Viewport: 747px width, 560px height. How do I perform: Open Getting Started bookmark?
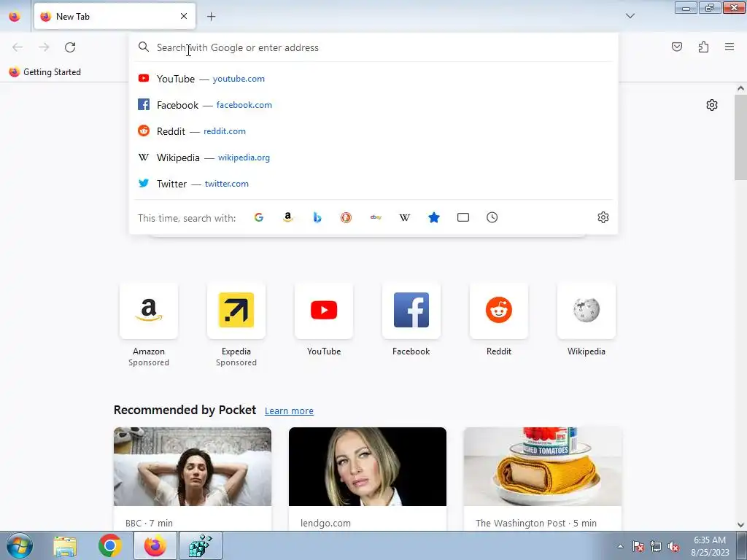pyautogui.click(x=45, y=72)
